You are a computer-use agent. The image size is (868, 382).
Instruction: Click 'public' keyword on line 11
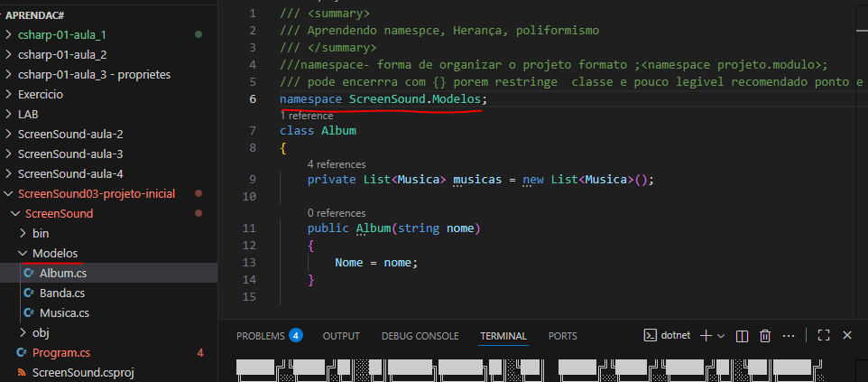tap(328, 228)
